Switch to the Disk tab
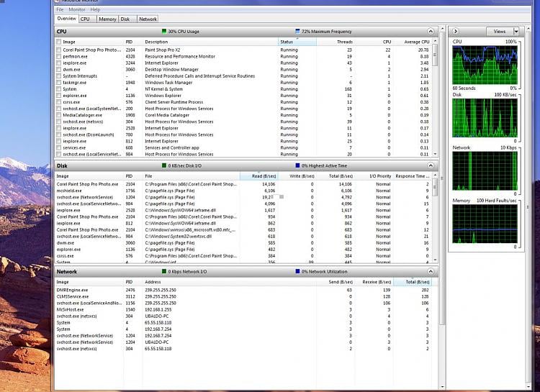Viewport: 540px width, 392px height. [127, 19]
